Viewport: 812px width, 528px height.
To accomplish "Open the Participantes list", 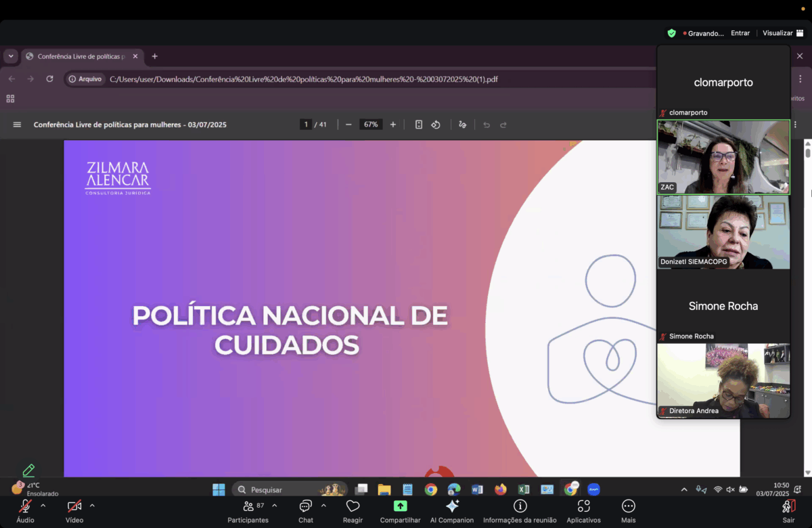I will (248, 506).
